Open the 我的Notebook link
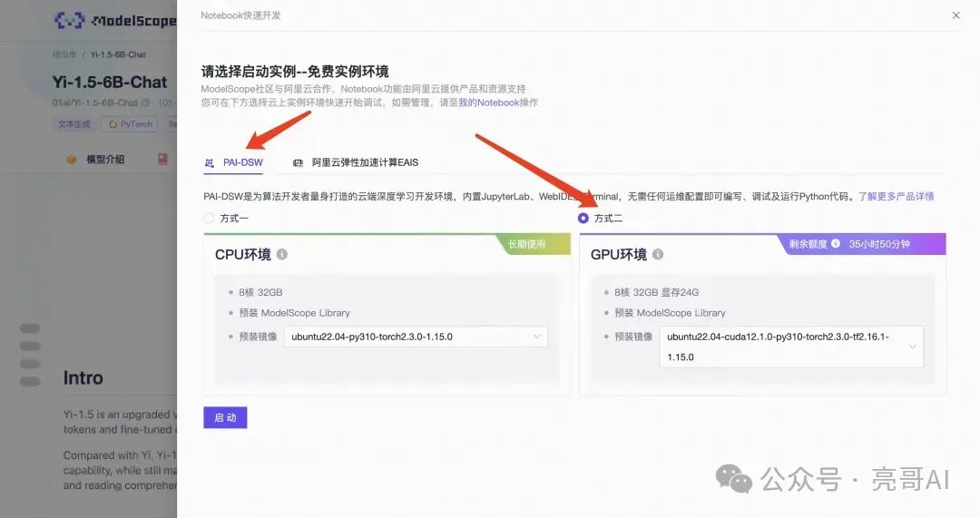Viewport: 980px width, 518px height. 489,103
